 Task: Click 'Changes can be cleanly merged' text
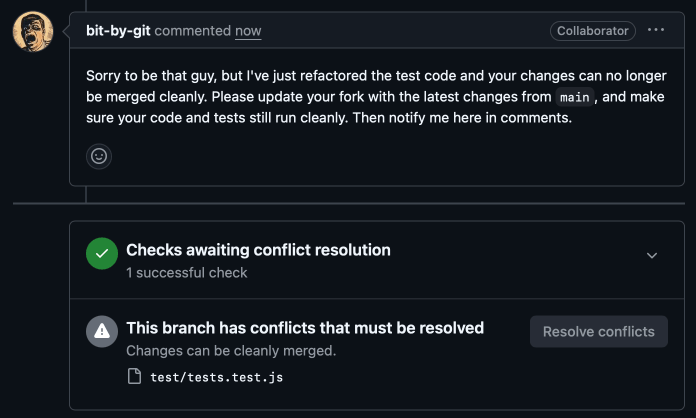[x=231, y=351]
